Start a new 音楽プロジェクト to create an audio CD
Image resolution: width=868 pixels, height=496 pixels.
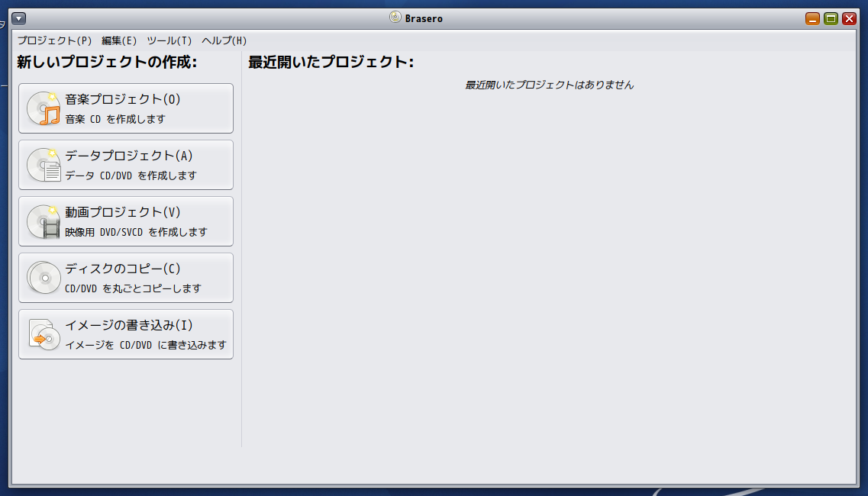(x=126, y=108)
